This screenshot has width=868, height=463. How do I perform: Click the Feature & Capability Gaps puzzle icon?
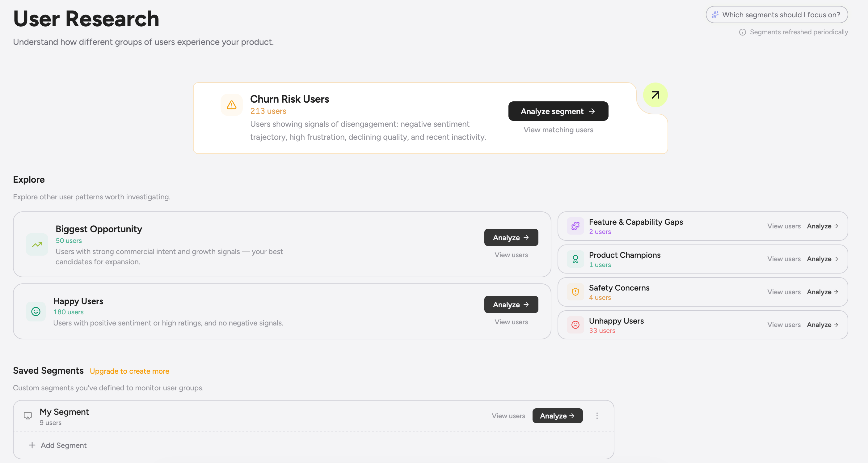coord(575,226)
